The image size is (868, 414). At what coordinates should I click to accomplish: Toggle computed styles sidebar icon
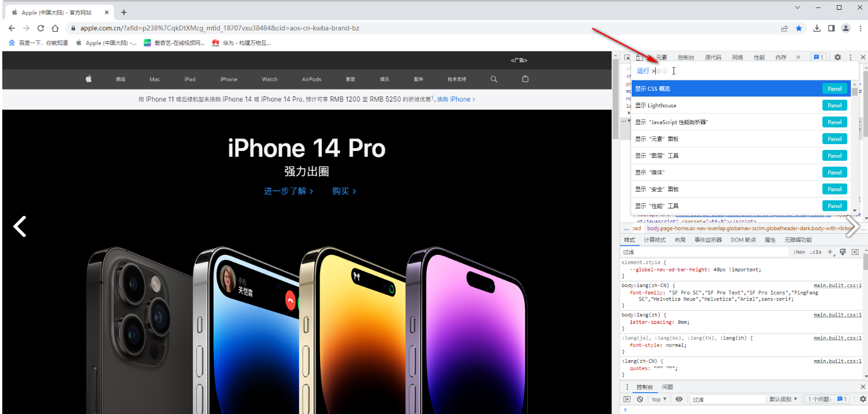[855, 252]
